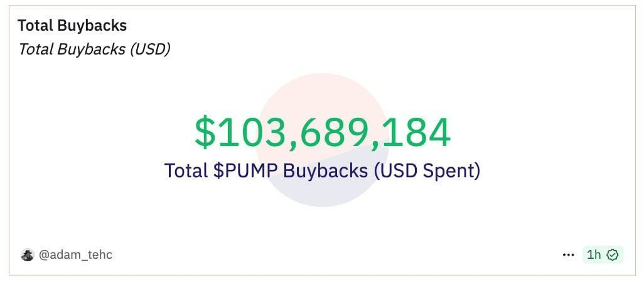Click the green dollar sign symbol
The image size is (644, 287).
[205, 132]
